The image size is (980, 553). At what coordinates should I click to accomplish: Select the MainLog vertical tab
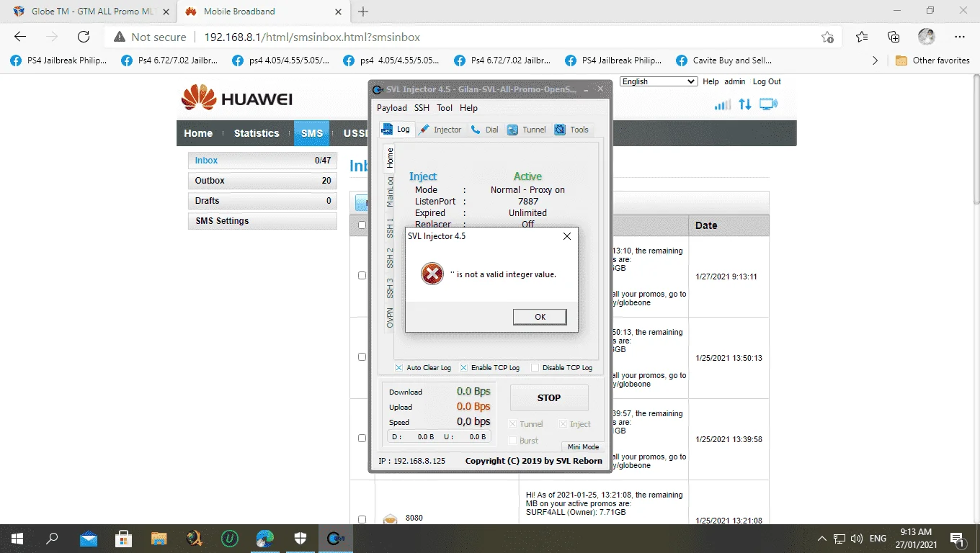pyautogui.click(x=390, y=192)
